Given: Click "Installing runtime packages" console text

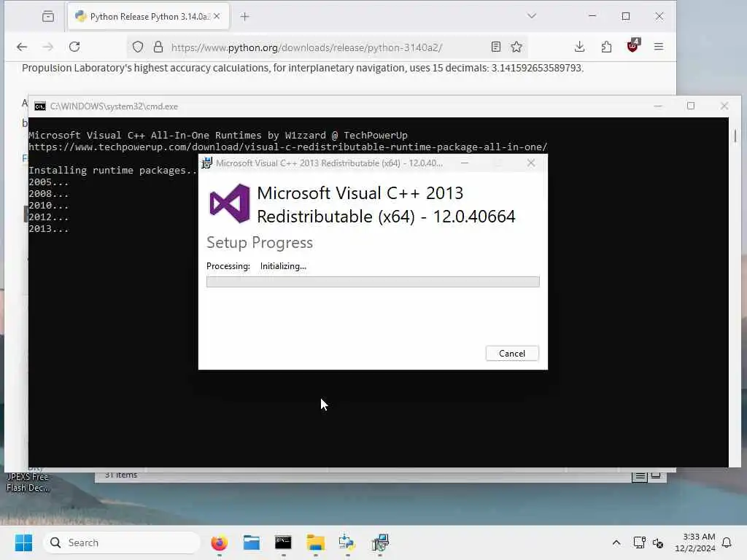Looking at the screenshot, I should [113, 171].
